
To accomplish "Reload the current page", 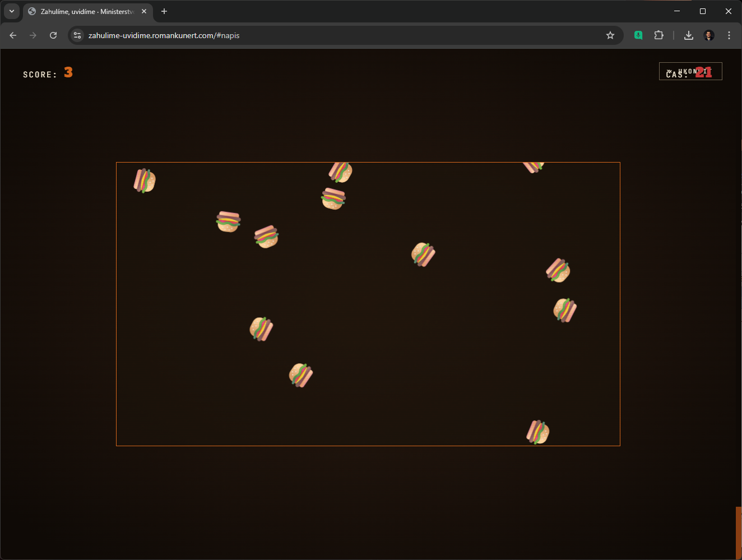I will click(53, 35).
